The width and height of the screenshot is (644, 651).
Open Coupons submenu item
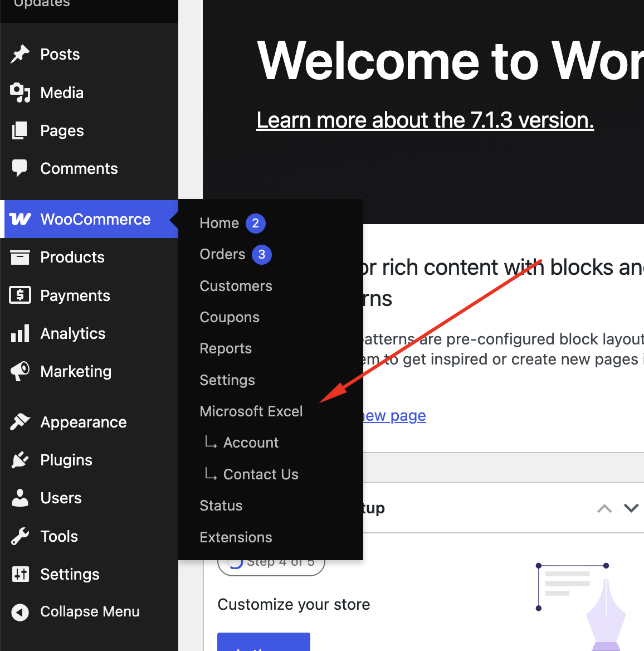coord(230,317)
